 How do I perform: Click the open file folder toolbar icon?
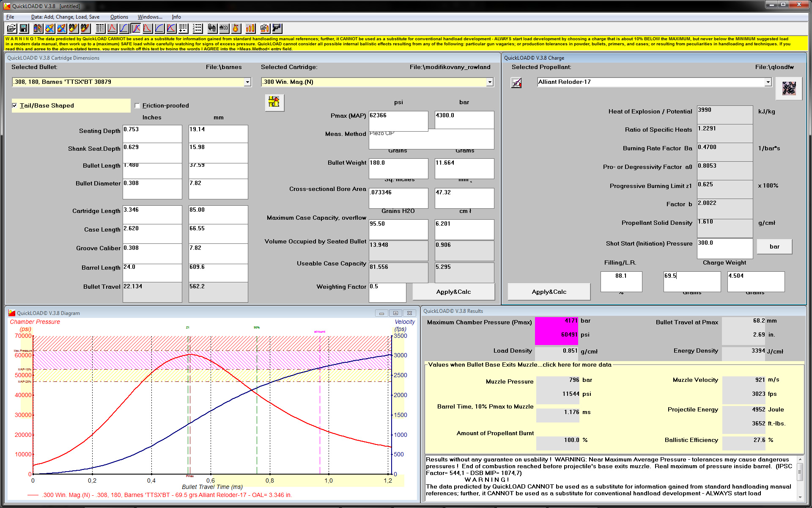(11, 28)
